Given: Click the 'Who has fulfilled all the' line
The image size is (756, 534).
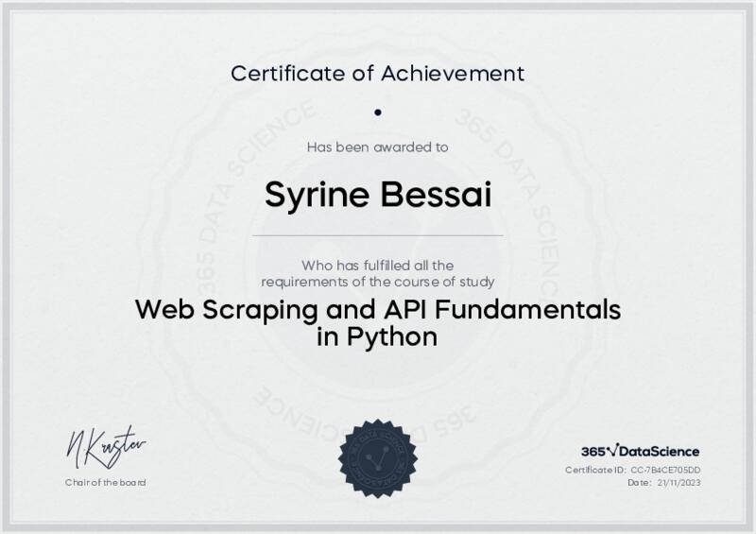Looking at the screenshot, I should [x=378, y=265].
